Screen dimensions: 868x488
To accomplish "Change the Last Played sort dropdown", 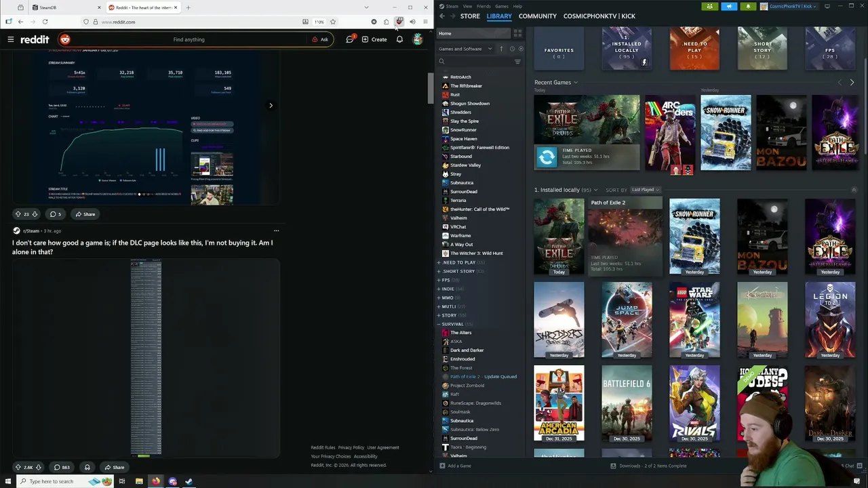I will point(646,190).
